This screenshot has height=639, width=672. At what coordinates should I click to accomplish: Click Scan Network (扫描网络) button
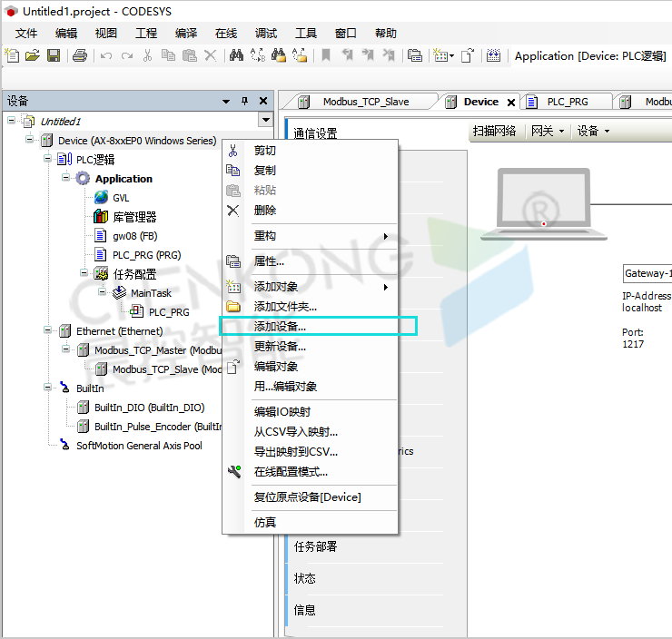(495, 131)
